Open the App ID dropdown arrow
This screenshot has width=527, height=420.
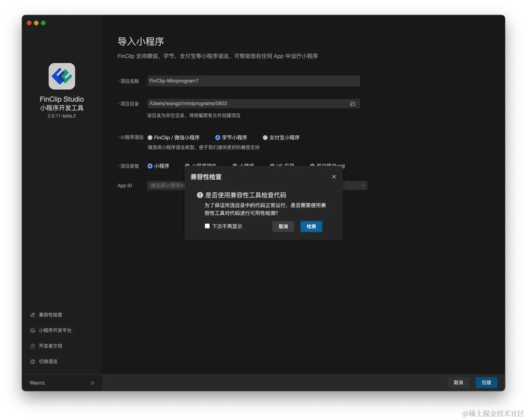point(364,186)
